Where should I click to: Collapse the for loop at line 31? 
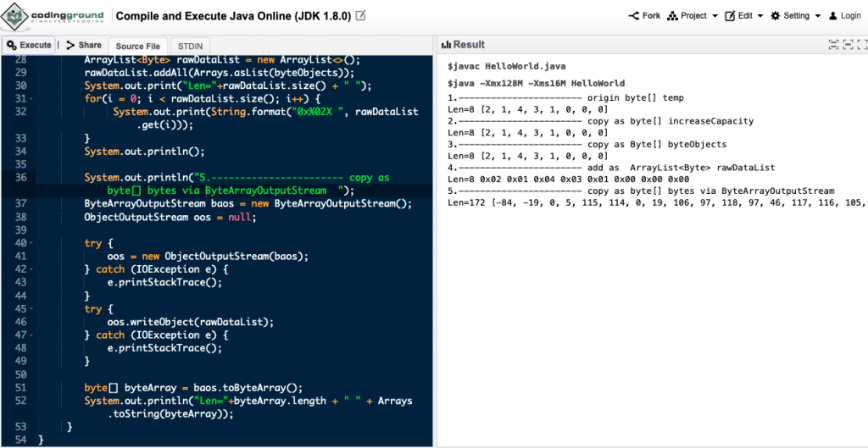click(x=31, y=98)
